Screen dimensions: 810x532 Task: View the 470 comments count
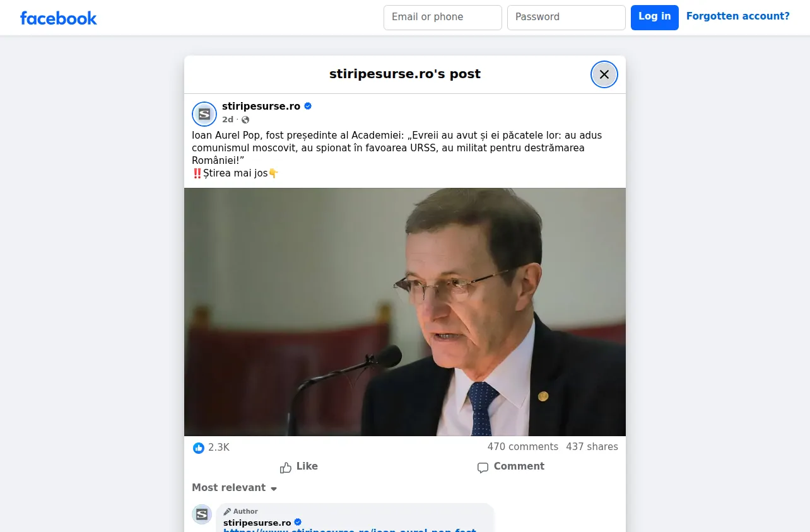523,447
